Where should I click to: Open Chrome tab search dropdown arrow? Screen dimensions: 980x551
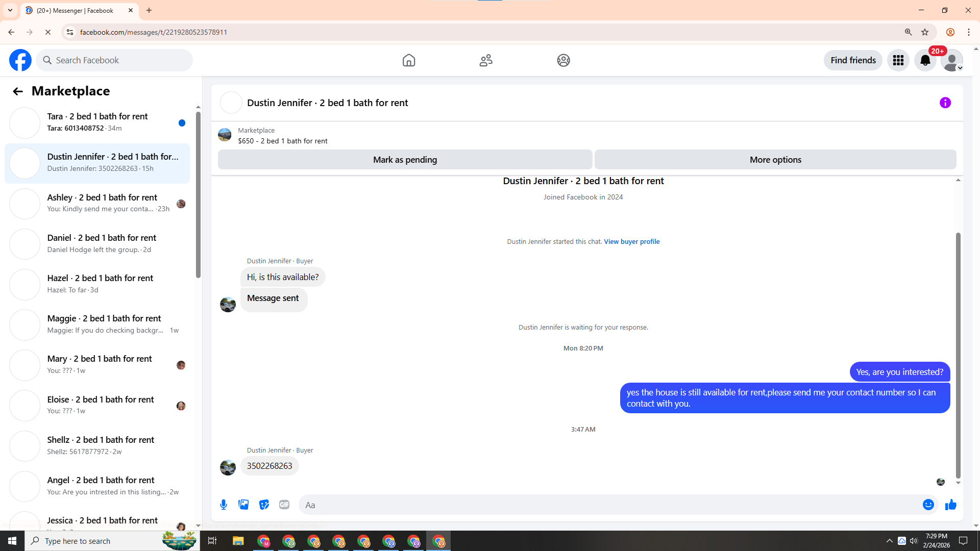(10, 10)
